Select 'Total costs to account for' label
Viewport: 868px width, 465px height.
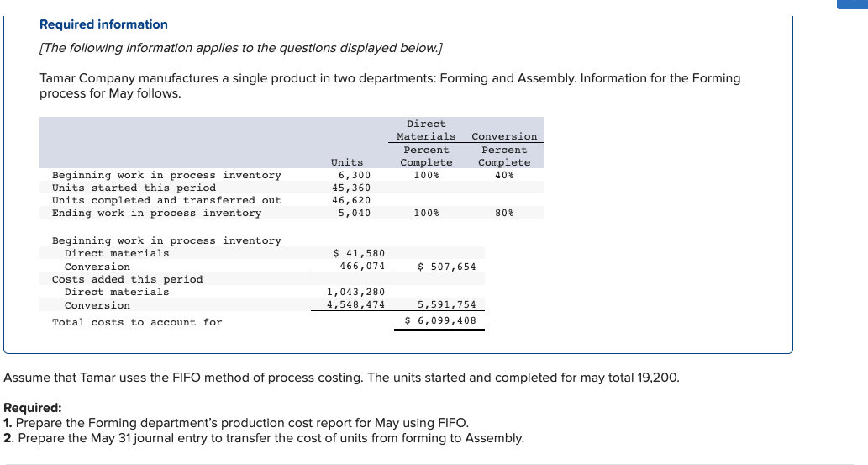[137, 323]
